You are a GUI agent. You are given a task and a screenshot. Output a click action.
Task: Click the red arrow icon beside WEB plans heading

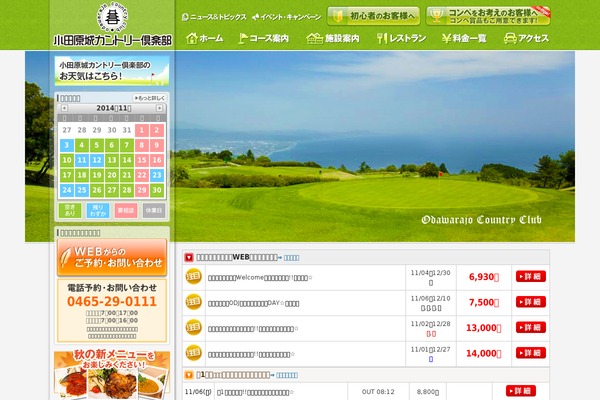pyautogui.click(x=189, y=258)
